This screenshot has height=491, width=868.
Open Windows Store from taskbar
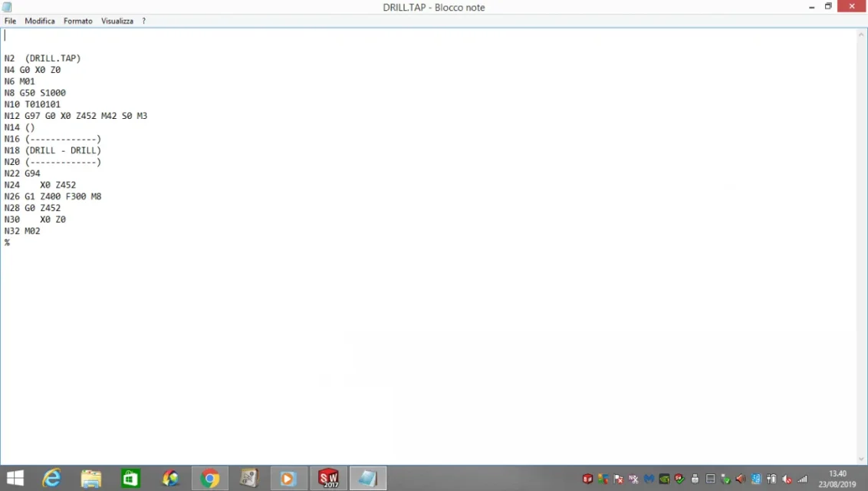click(x=131, y=479)
